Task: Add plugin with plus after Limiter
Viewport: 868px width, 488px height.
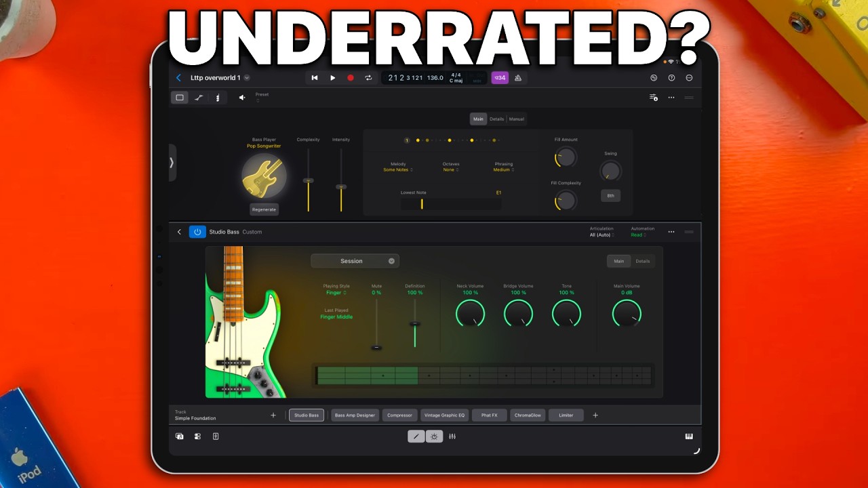Action: (x=595, y=415)
